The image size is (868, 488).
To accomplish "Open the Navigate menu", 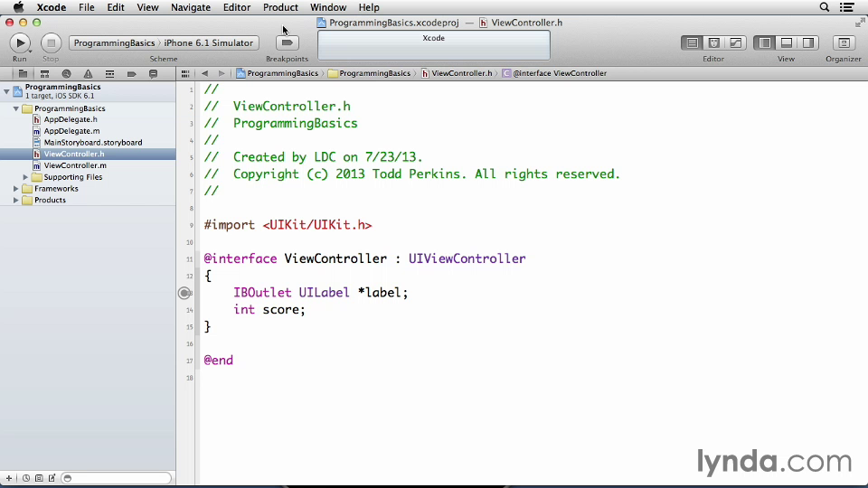I will [x=191, y=7].
